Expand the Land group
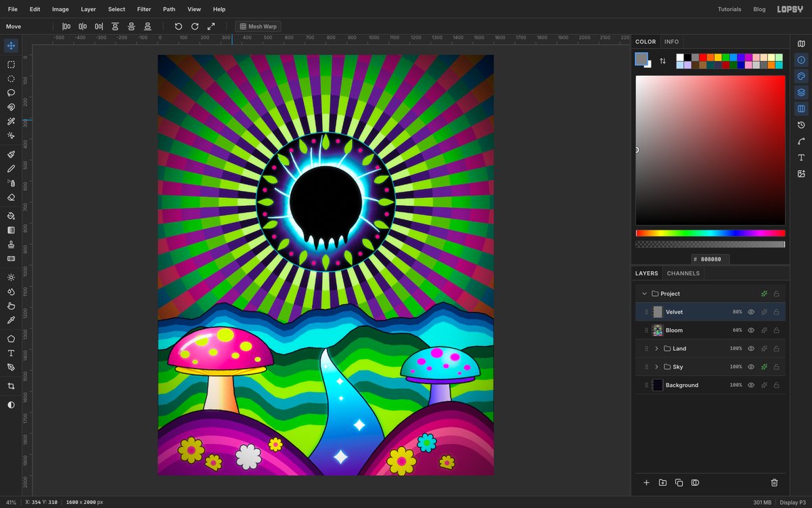This screenshot has width=812, height=508. (656, 349)
